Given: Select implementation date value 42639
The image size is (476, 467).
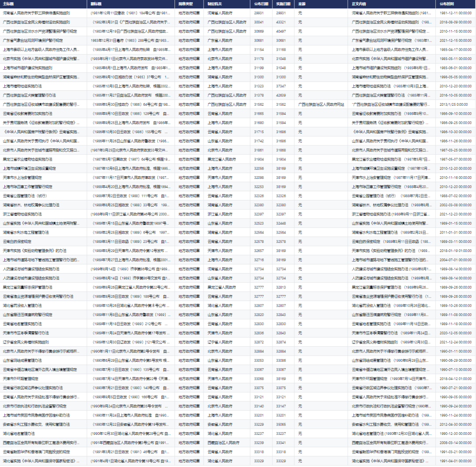Looking at the screenshot, I should (281, 95).
